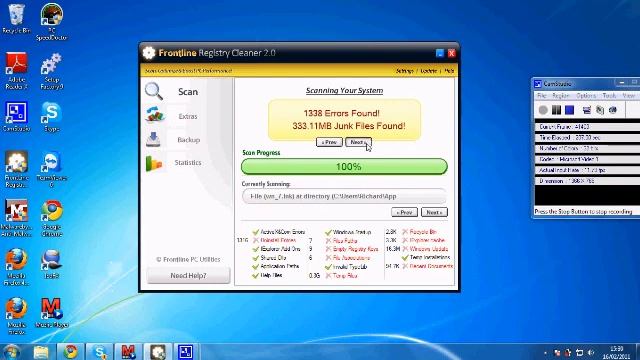Click Next under the errors found box

(x=358, y=142)
